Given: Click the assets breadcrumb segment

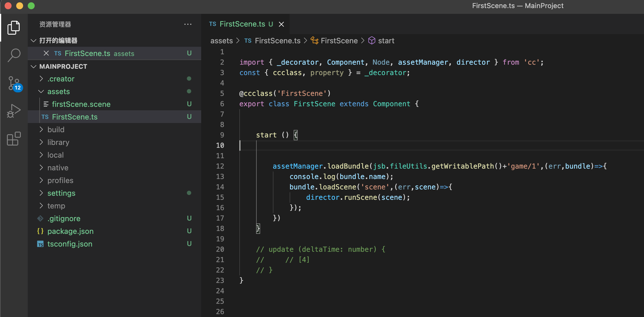Looking at the screenshot, I should coord(221,41).
